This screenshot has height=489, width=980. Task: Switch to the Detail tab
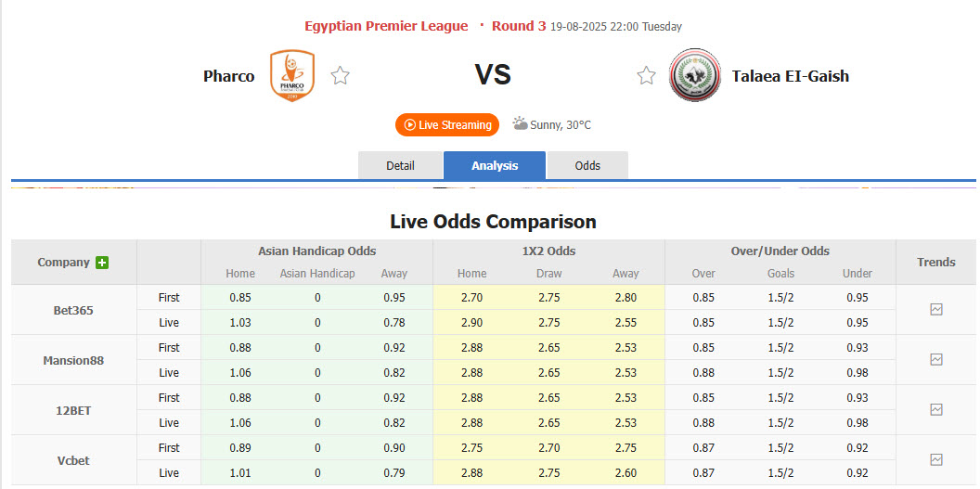coord(400,165)
